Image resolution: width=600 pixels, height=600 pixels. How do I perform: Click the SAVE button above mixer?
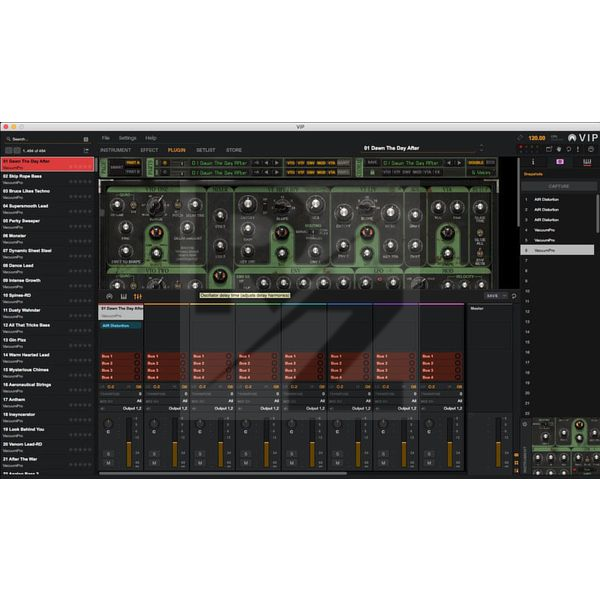pos(492,296)
